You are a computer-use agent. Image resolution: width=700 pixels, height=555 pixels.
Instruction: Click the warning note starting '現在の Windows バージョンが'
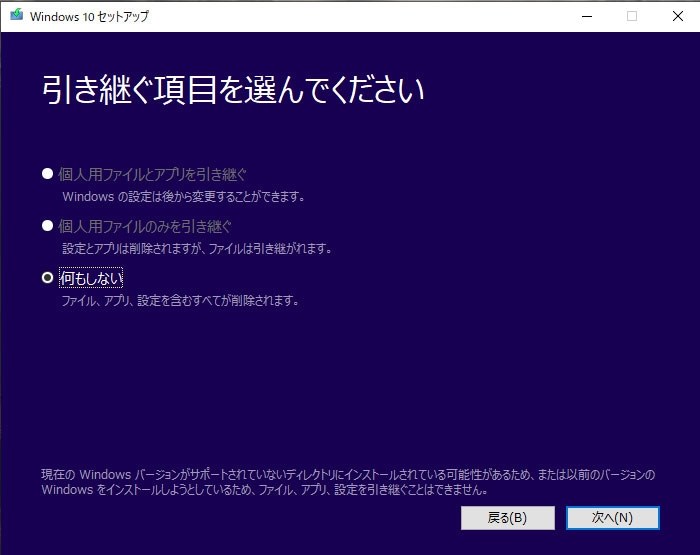pos(348,482)
